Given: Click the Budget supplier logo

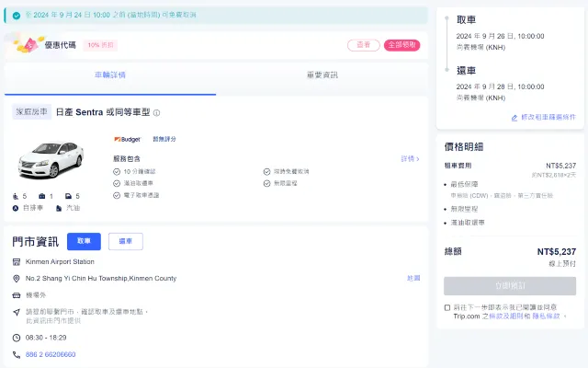Looking at the screenshot, I should click(x=127, y=139).
